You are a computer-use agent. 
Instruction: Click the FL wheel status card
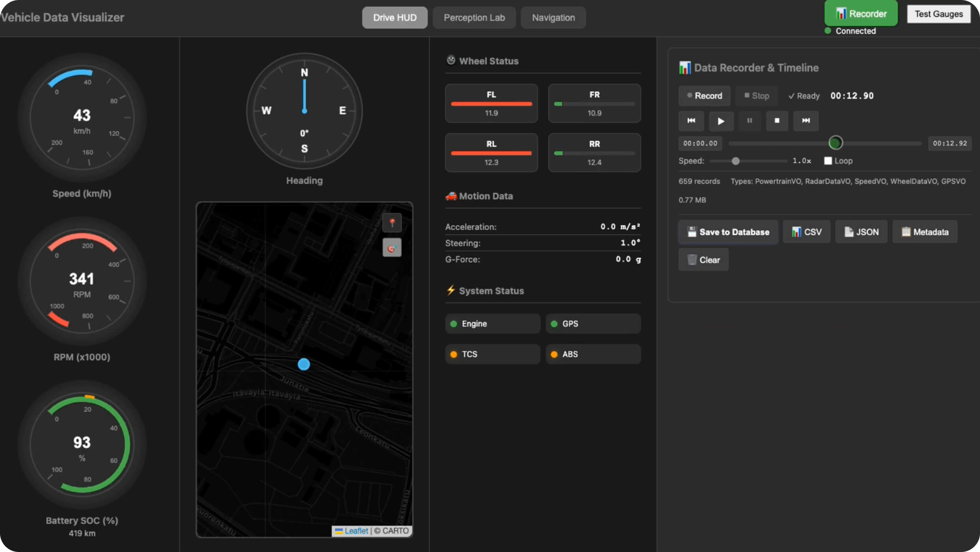click(x=491, y=103)
